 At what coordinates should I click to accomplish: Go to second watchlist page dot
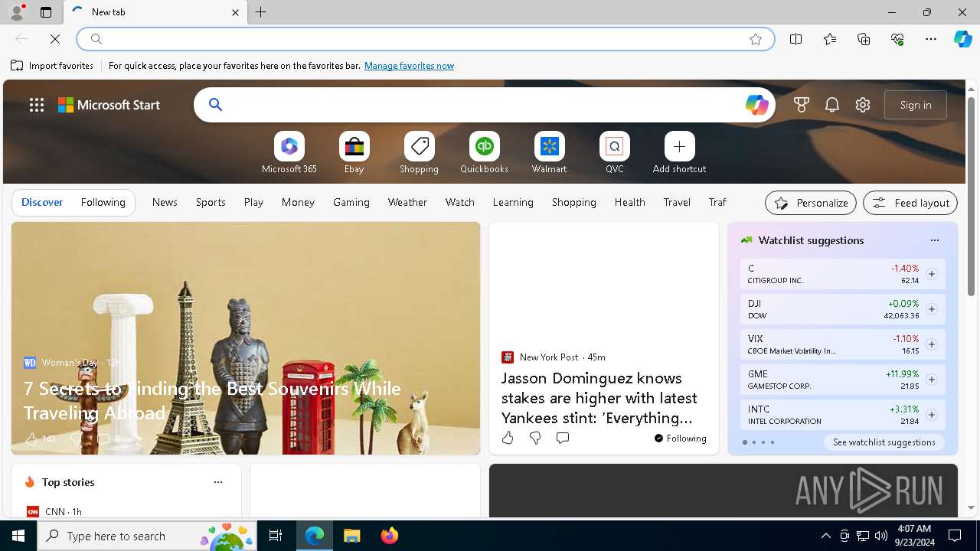pos(753,442)
